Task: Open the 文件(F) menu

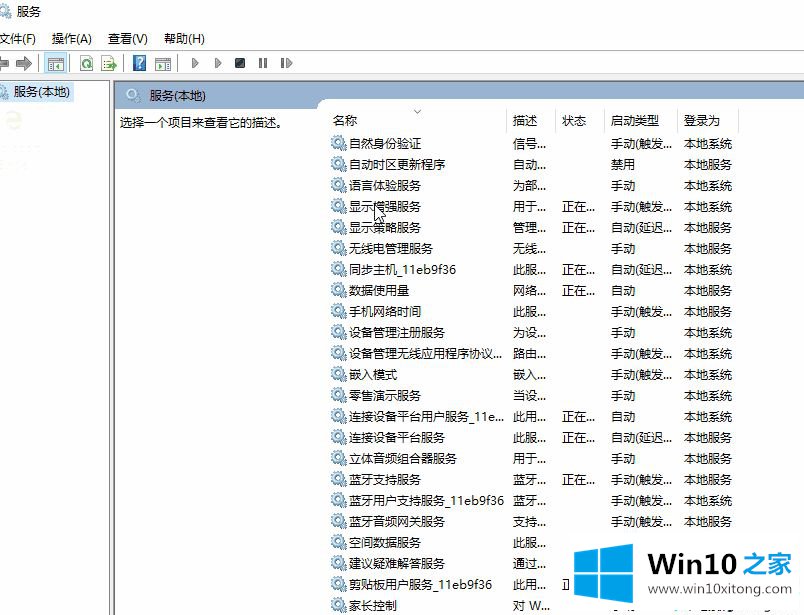Action: pos(17,38)
